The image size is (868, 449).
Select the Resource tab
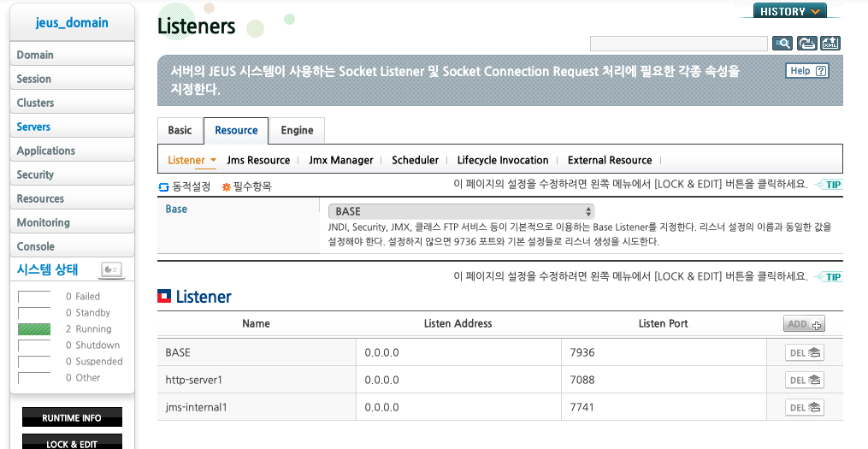click(x=236, y=130)
